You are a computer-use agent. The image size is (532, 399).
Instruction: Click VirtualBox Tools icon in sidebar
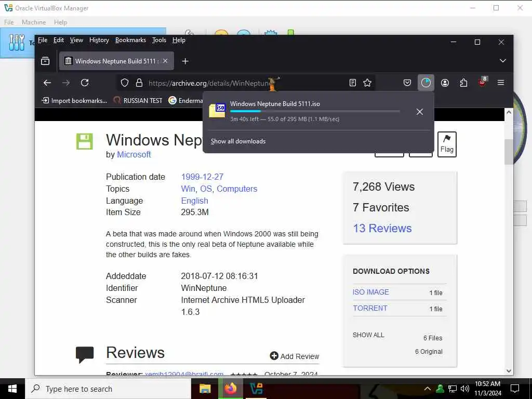(17, 43)
